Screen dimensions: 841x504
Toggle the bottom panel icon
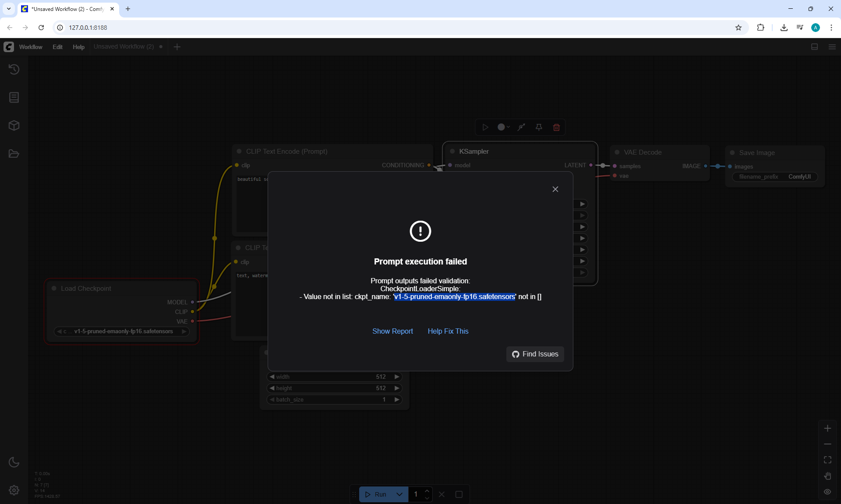click(x=814, y=47)
